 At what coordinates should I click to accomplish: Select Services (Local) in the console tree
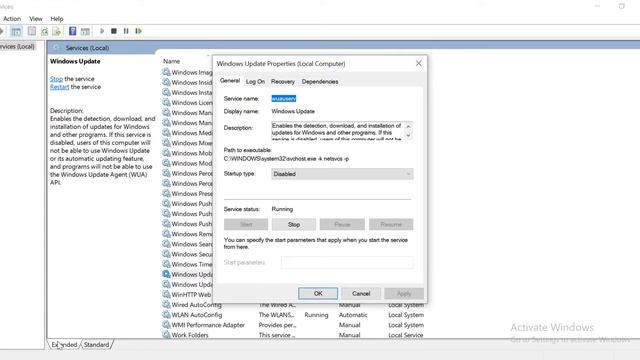(x=17, y=47)
